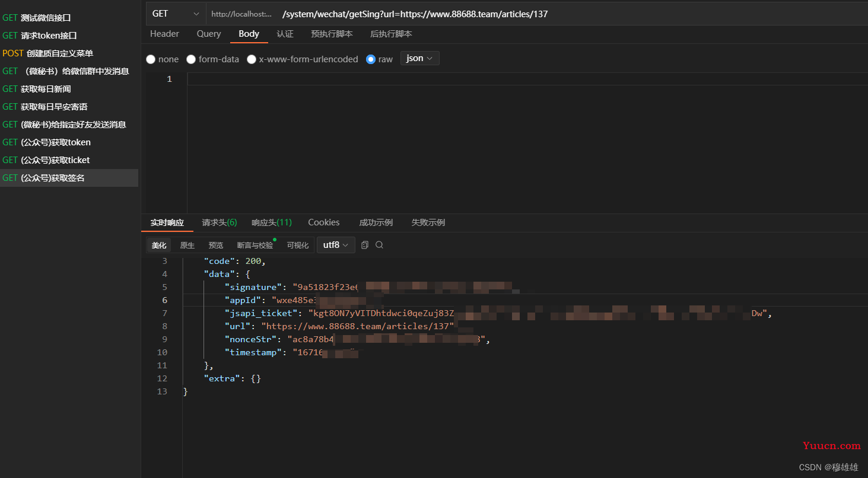Click the "data": { line in response
The width and height of the screenshot is (868, 478).
pyautogui.click(x=227, y=274)
